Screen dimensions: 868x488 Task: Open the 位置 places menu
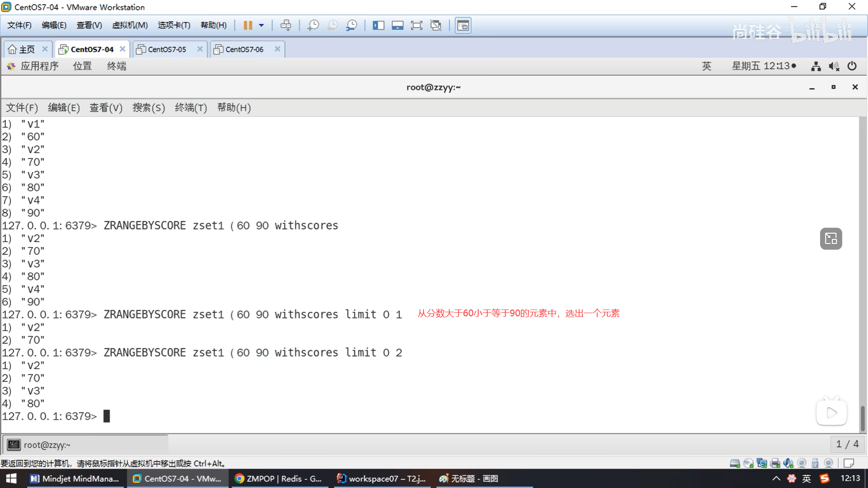click(x=82, y=66)
